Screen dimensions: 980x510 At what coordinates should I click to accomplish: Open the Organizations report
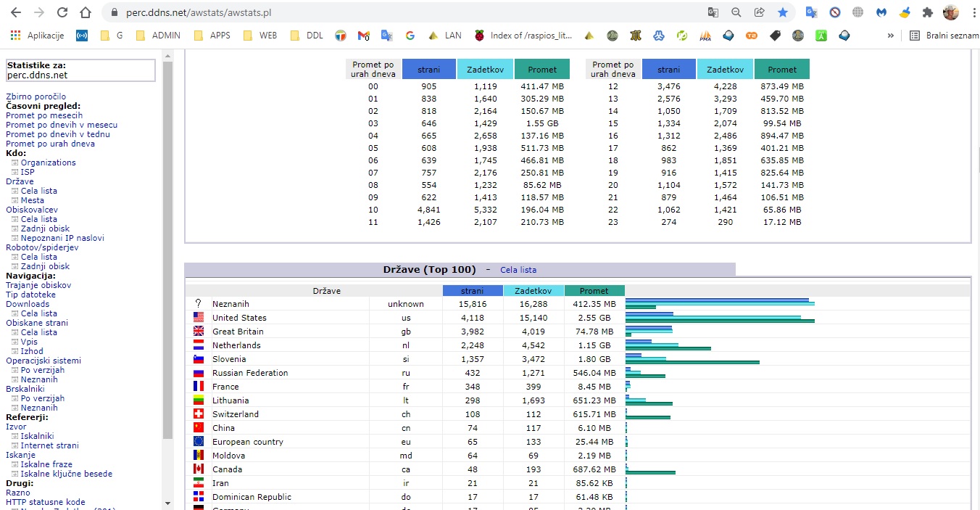[x=48, y=163]
